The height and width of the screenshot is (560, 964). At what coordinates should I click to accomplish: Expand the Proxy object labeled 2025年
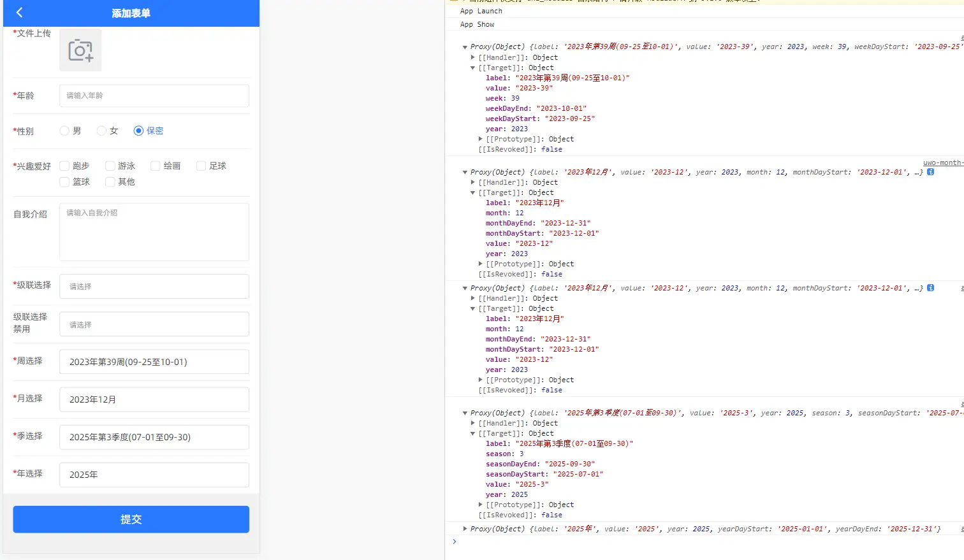click(465, 529)
